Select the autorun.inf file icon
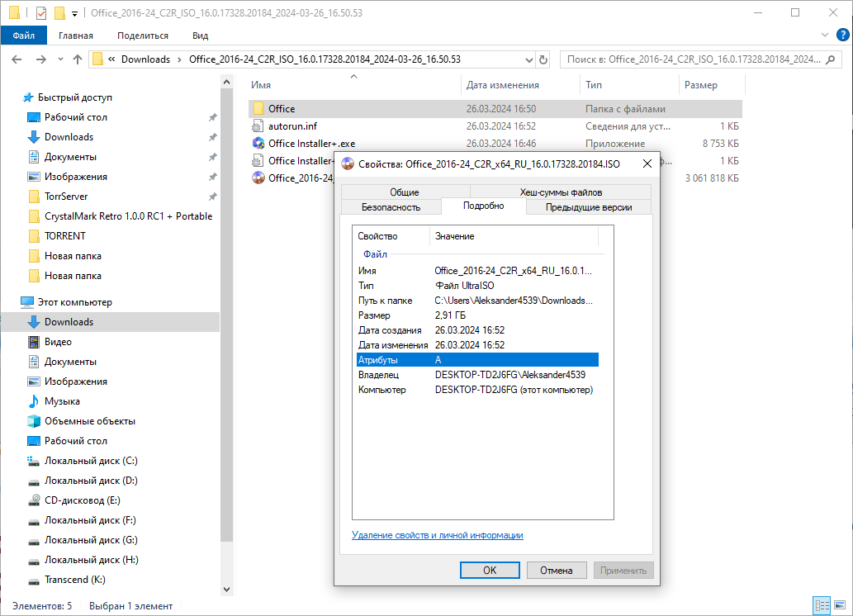Viewport: 853px width, 616px height. coord(258,126)
